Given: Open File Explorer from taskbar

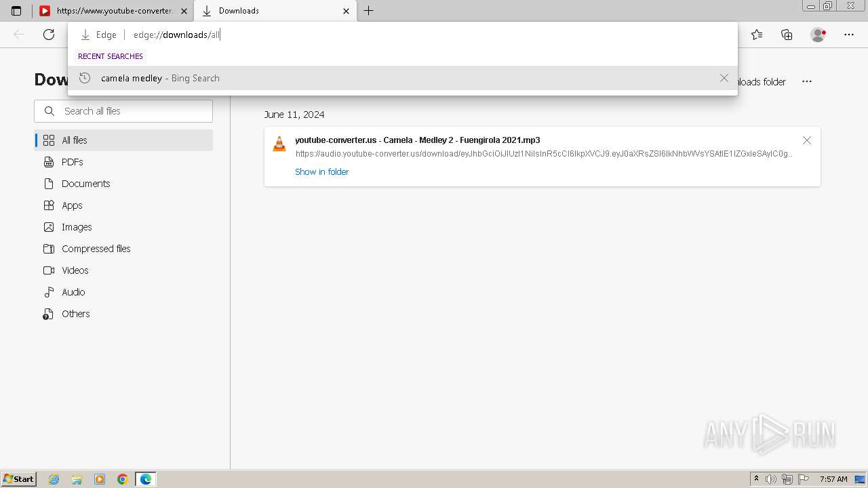Looking at the screenshot, I should click(77, 479).
